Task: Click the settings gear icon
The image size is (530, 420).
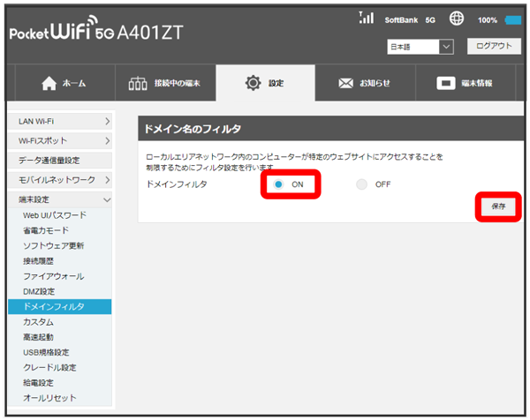Action: (x=252, y=83)
